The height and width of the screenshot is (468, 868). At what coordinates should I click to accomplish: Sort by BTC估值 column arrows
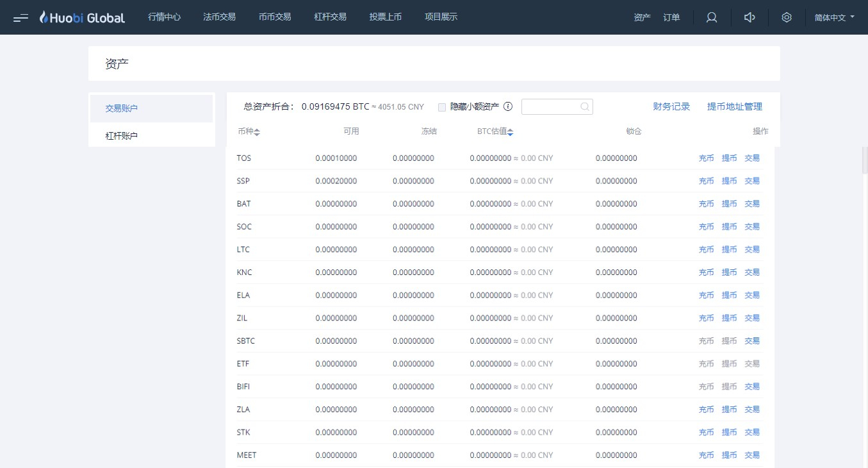511,131
